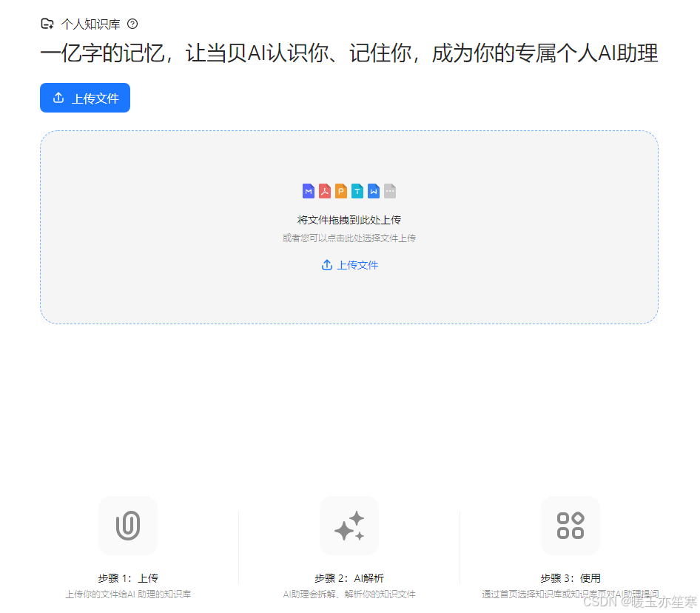The width and height of the screenshot is (700, 613).
Task: Click the orange P presentation file icon
Action: coord(341,191)
